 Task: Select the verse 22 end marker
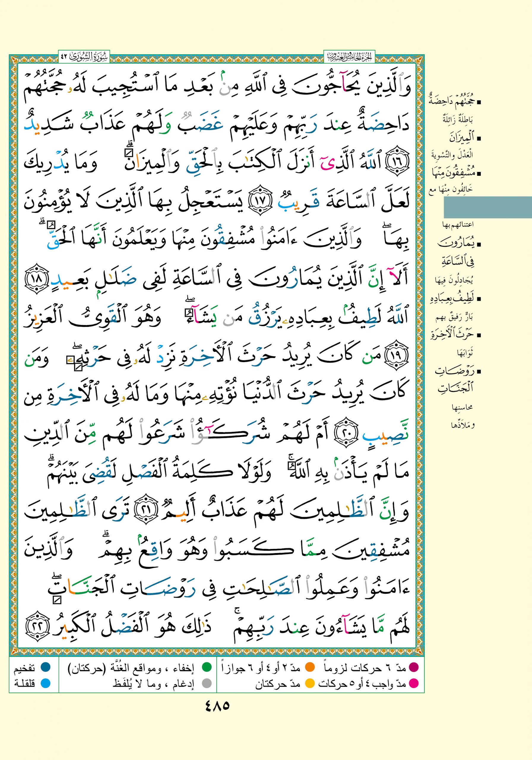coord(37,626)
